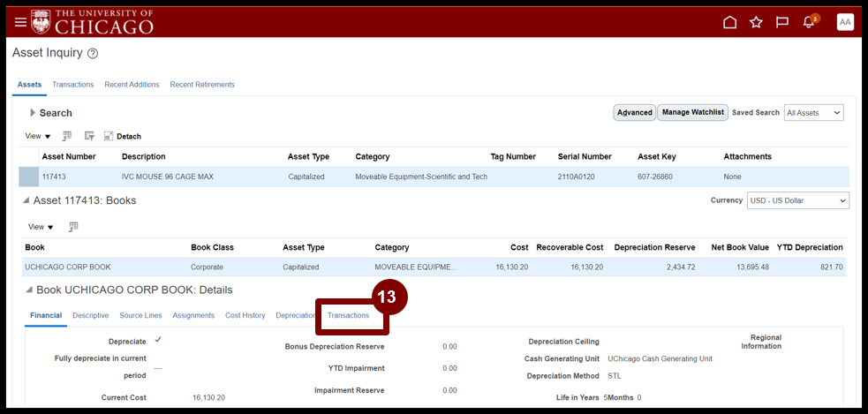
Task: Select the Financial details tab
Action: [x=46, y=315]
